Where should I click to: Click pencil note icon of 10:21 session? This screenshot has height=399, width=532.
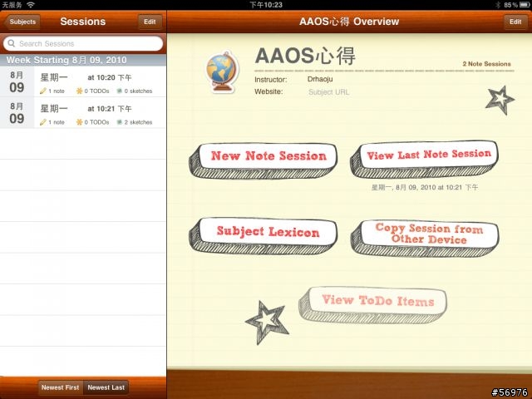[x=43, y=122]
